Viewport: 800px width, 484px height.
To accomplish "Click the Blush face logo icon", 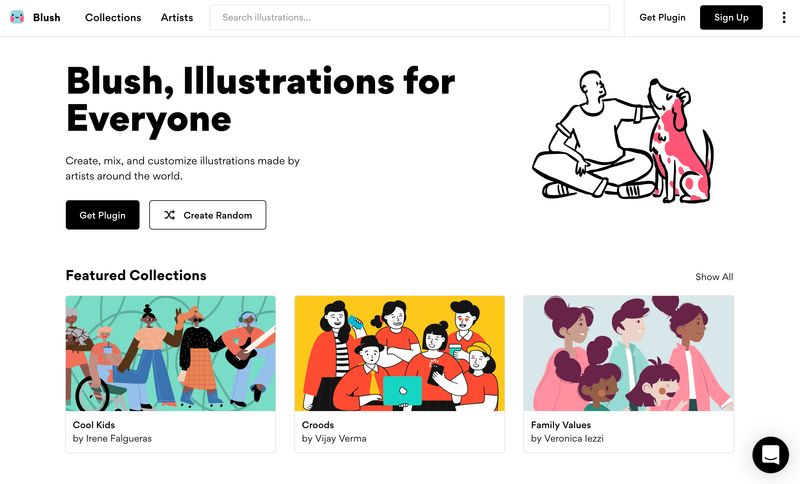I will click(x=17, y=17).
